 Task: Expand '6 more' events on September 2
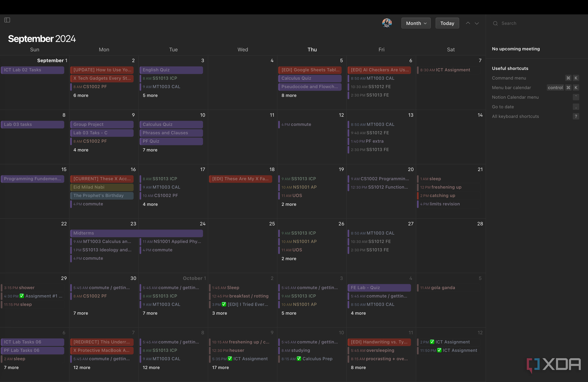81,95
